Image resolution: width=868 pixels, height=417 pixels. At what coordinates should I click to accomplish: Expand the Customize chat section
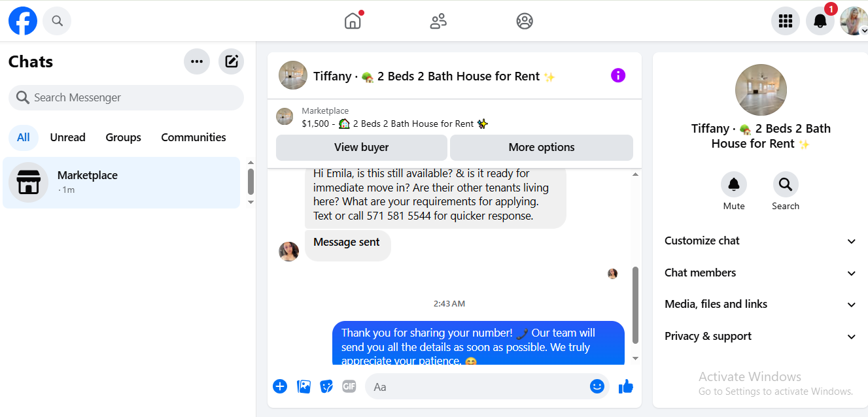click(760, 241)
